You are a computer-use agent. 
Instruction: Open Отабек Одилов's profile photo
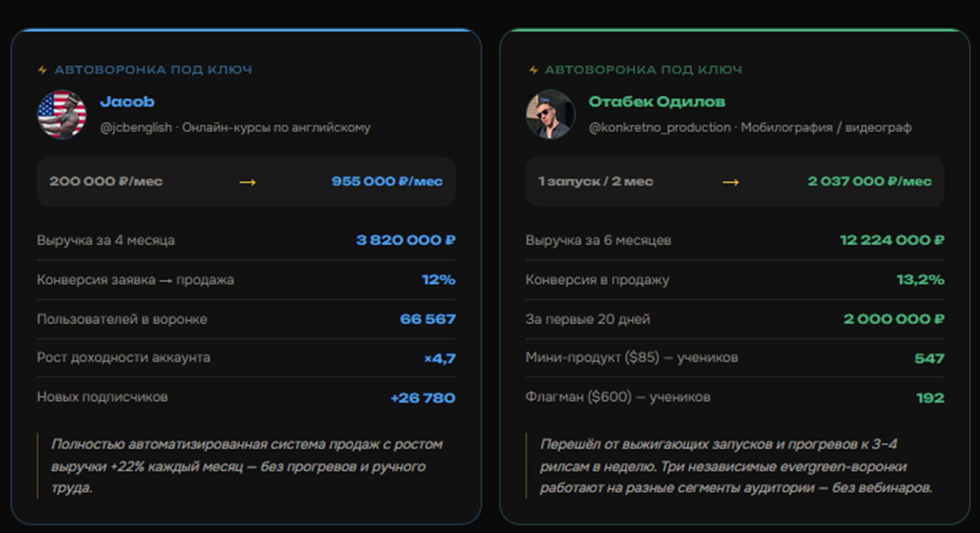[x=550, y=115]
